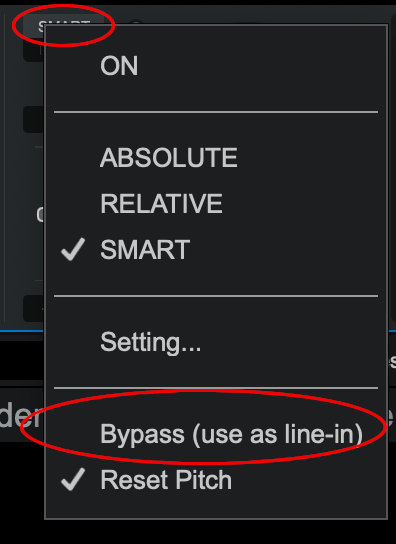Click the partially hidden character left of RELATIVE
The height and width of the screenshot is (544, 396).
click(x=40, y=215)
